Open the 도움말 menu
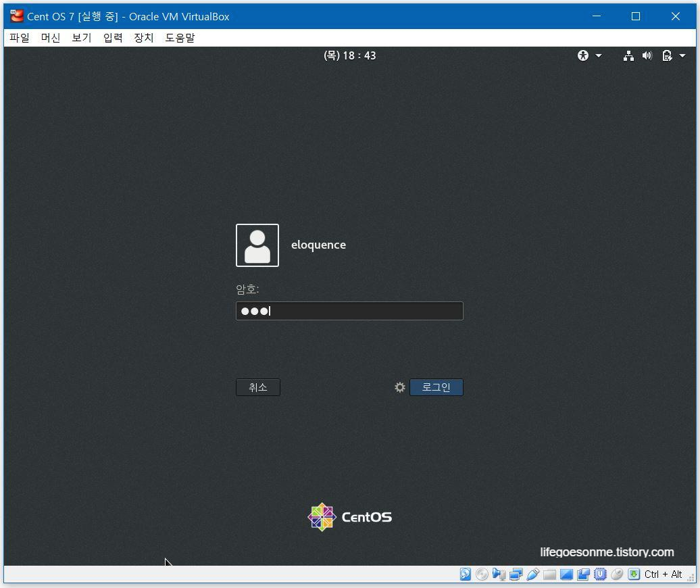 [180, 37]
